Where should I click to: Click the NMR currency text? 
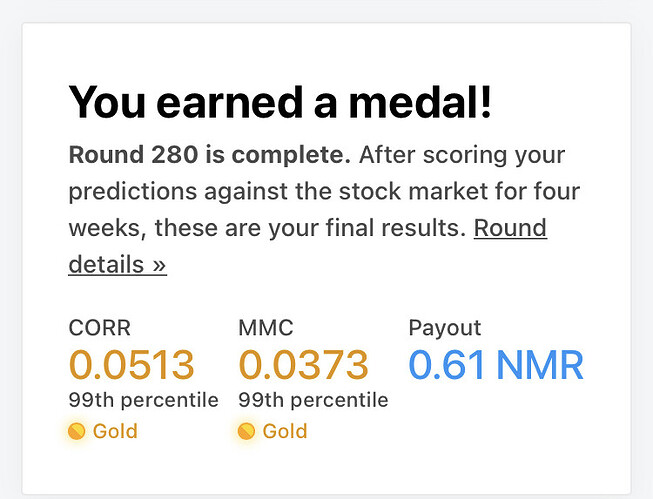tap(540, 365)
